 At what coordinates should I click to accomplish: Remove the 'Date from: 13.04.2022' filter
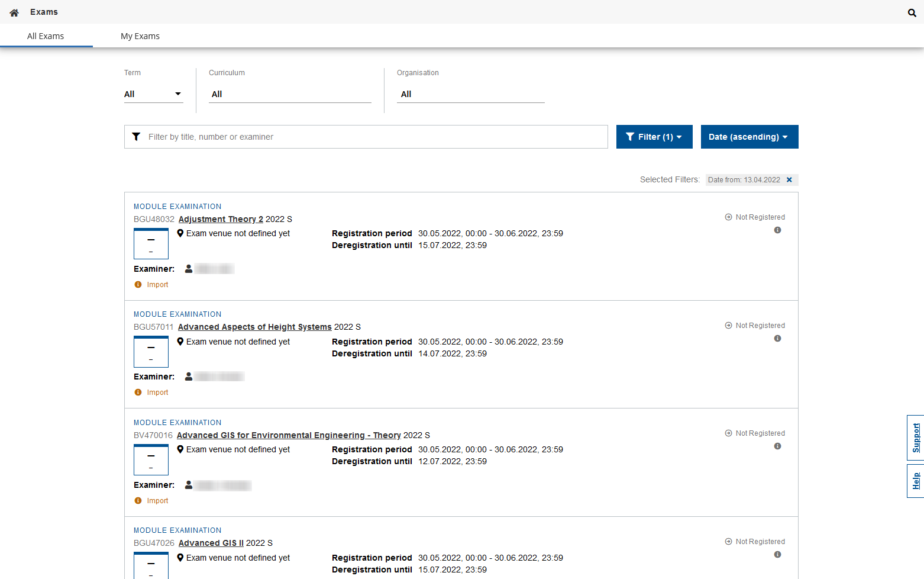click(789, 180)
